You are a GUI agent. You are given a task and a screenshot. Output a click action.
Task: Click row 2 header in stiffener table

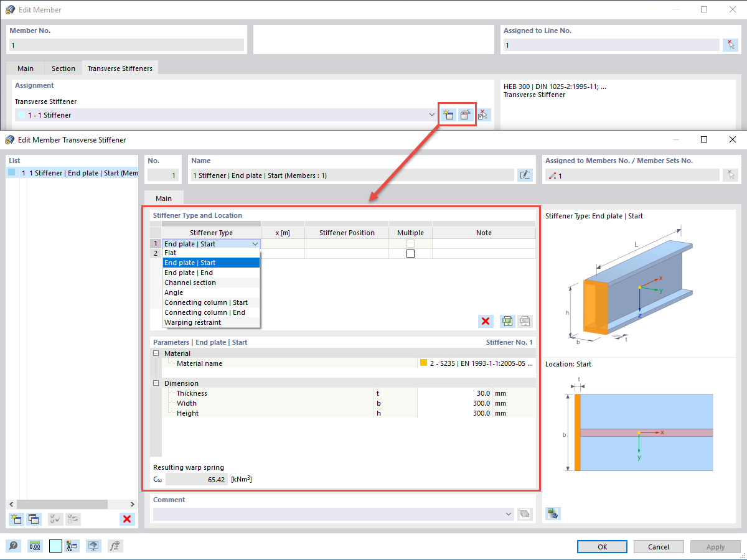(x=156, y=254)
